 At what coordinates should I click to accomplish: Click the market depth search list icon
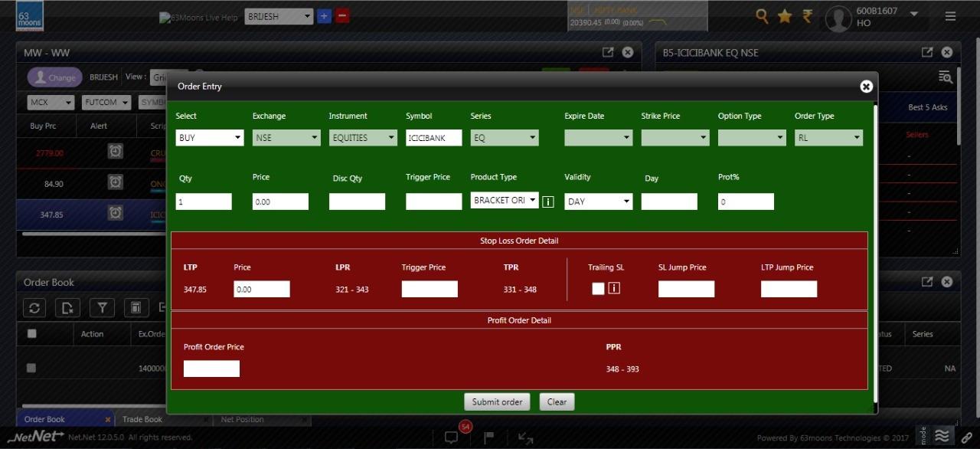pyautogui.click(x=946, y=77)
